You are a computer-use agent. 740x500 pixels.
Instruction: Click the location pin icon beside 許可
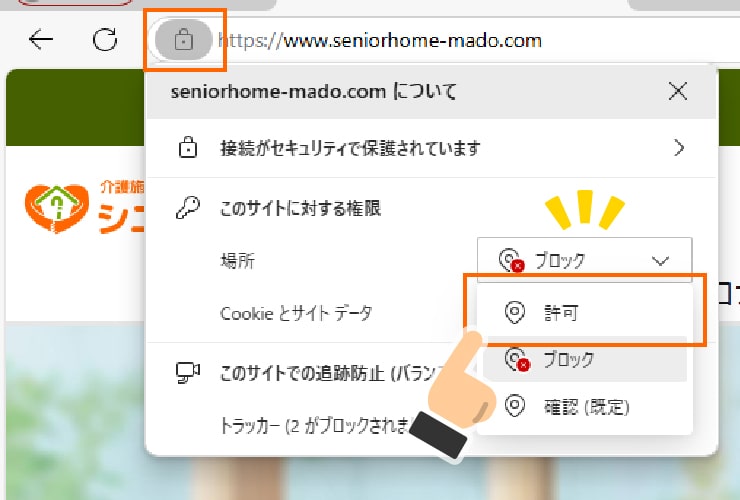click(514, 312)
